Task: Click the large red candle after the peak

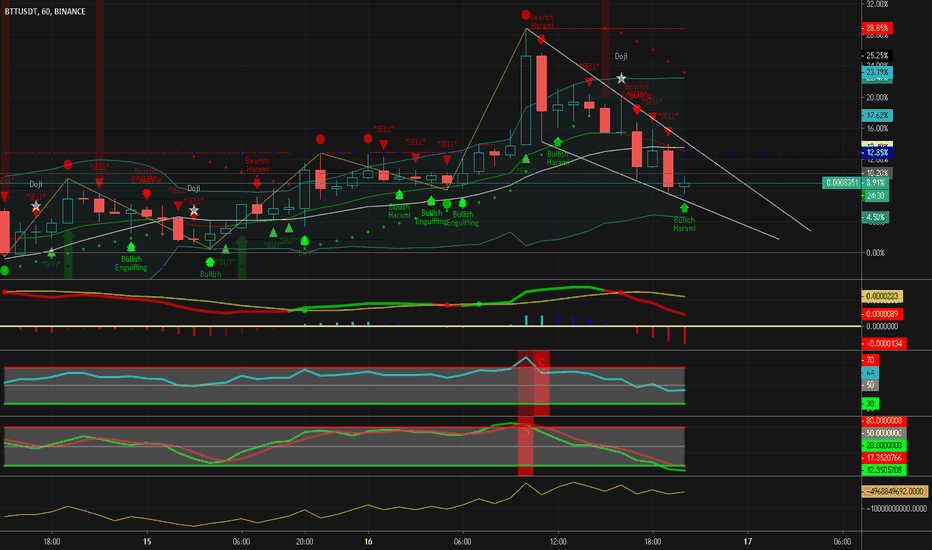Action: pyautogui.click(x=541, y=83)
